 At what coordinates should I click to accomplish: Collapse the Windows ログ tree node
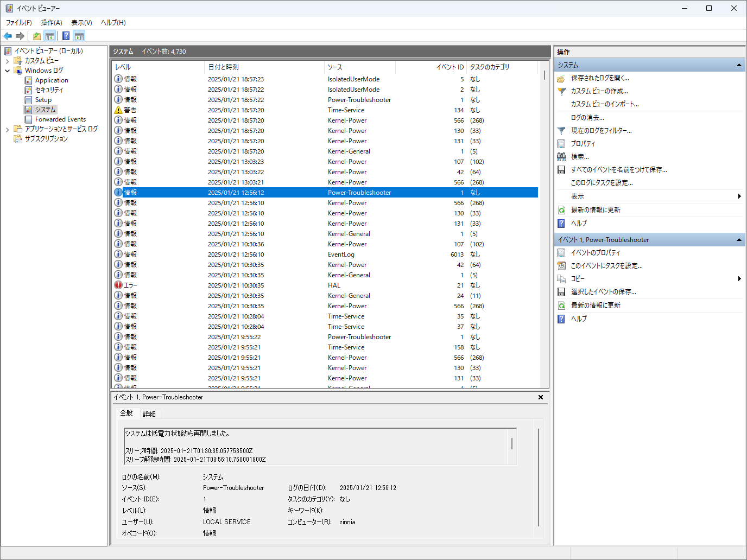pos(8,71)
